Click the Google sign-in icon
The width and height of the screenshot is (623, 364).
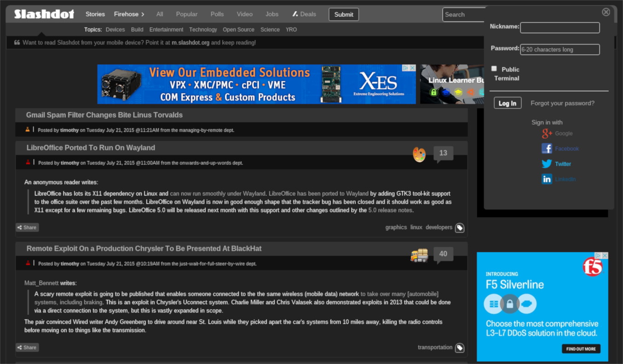coord(547,134)
